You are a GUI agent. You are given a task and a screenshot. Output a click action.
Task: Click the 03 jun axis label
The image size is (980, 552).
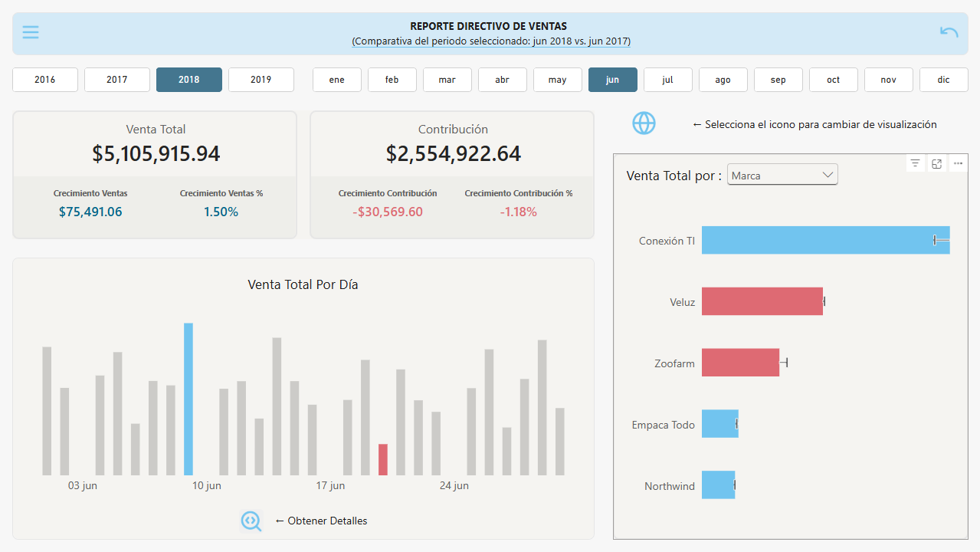83,485
